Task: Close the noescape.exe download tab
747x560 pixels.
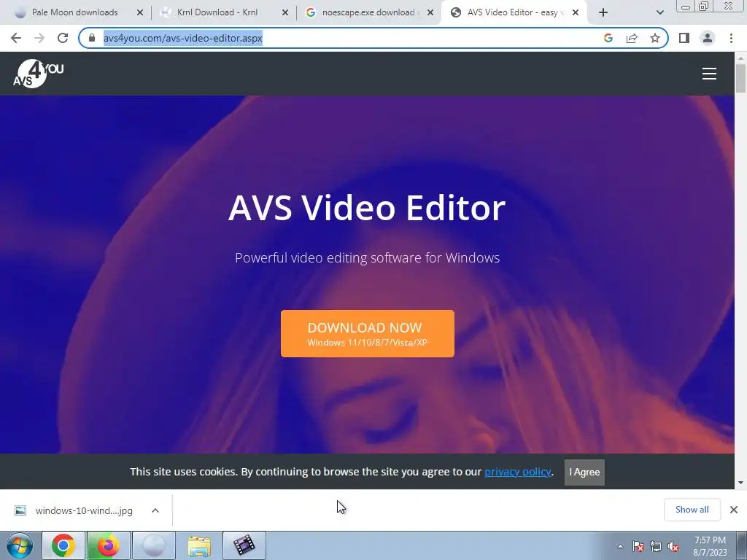Action: [430, 12]
